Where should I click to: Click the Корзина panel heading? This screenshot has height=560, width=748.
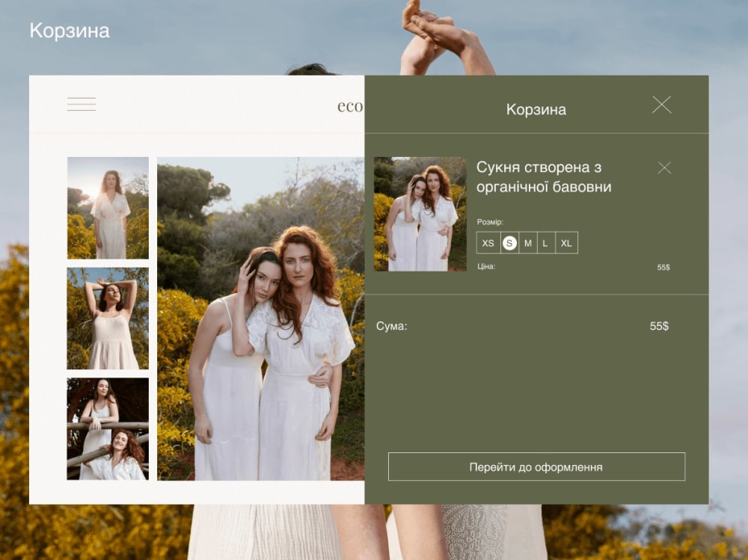pos(536,110)
